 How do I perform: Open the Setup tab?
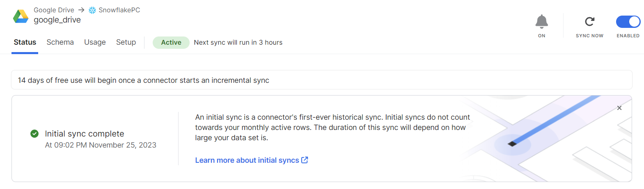click(x=126, y=42)
